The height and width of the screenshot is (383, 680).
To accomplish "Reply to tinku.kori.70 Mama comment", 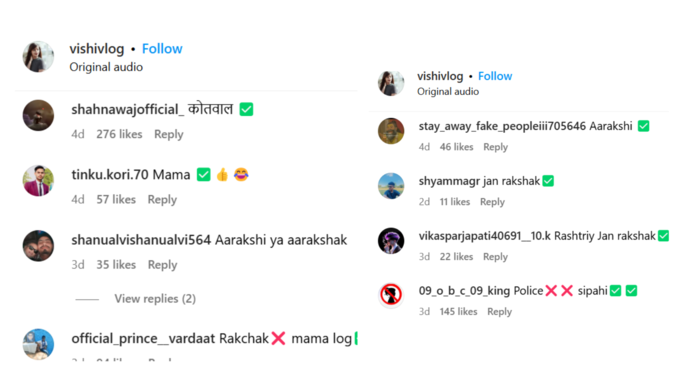I will coord(162,200).
